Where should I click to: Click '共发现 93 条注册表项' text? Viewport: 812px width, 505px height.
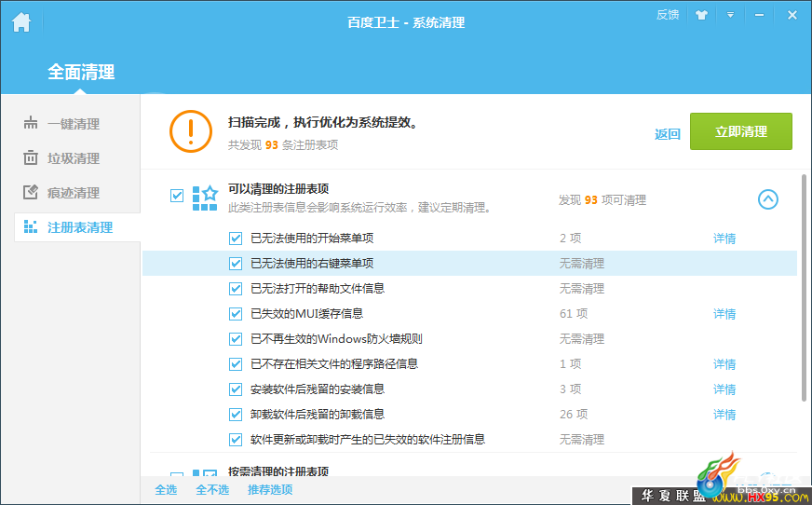(283, 145)
